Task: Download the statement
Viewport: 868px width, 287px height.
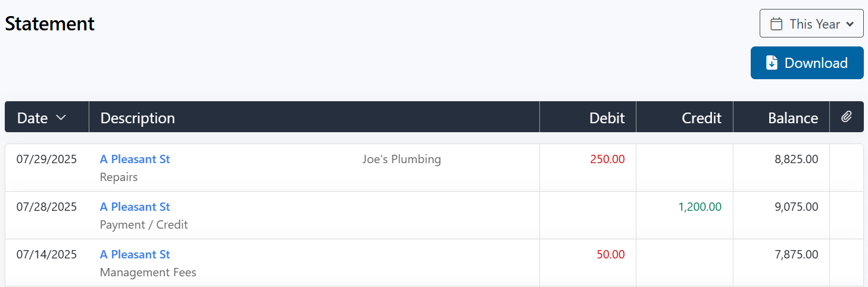Action: [x=807, y=63]
